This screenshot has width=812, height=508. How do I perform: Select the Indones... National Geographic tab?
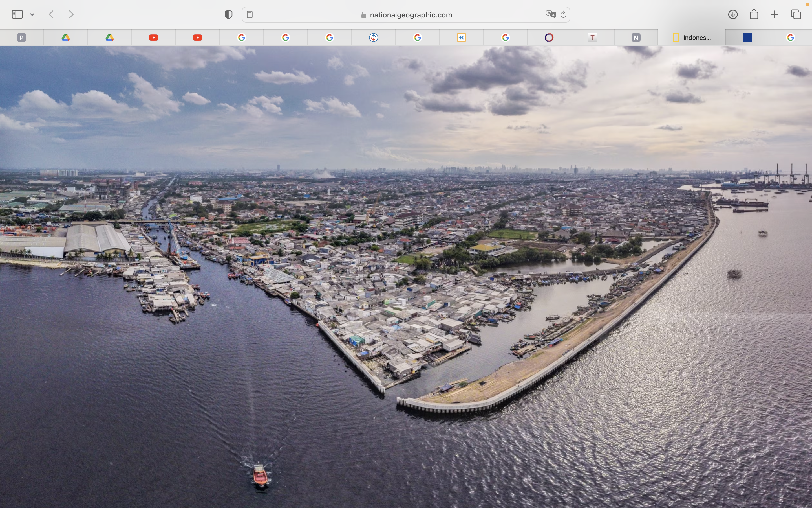pos(692,37)
